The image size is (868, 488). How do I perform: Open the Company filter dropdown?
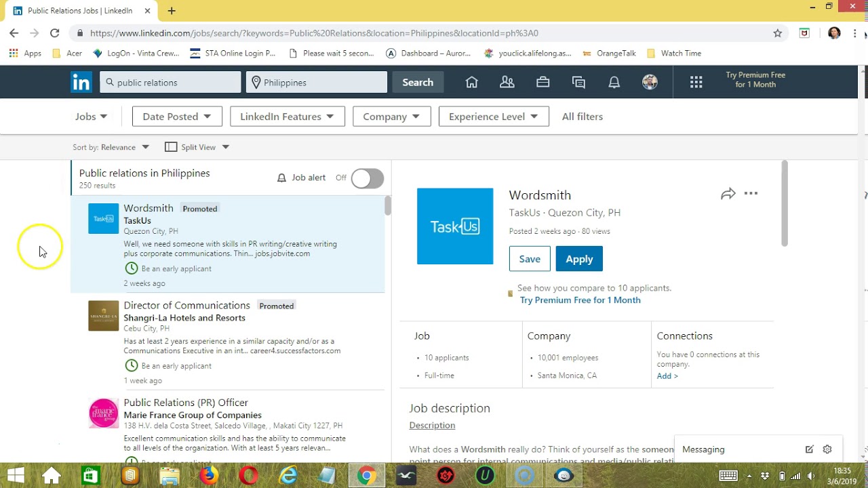pyautogui.click(x=391, y=117)
